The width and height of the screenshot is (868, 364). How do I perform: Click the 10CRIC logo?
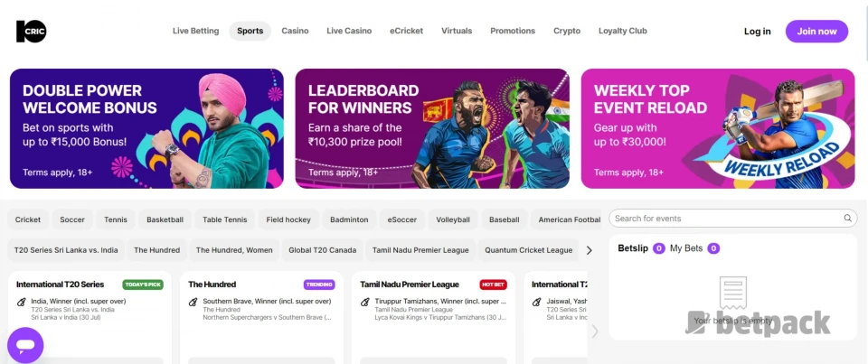click(32, 32)
